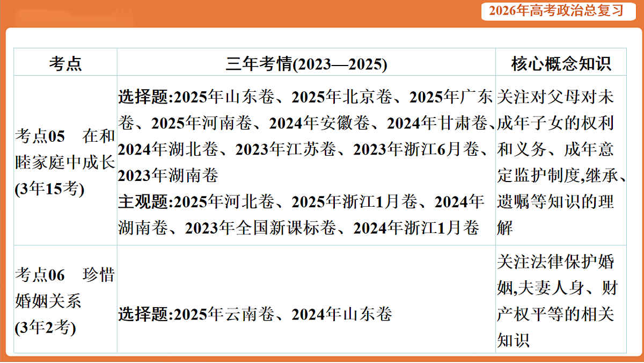
Task: Click the 考点06 珍惜婚姻关系 cell
Action: point(65,300)
